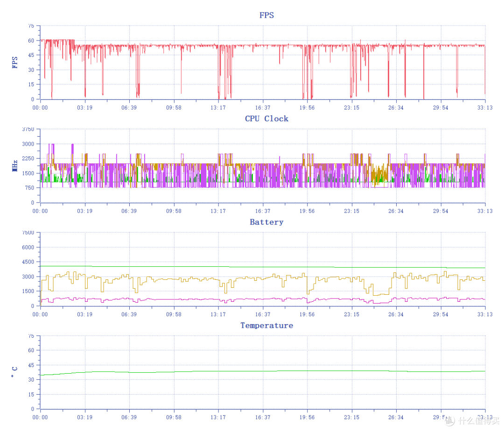504x431 pixels.
Task: Click the 3000 tick on CPU Clock axis
Action: 28,144
